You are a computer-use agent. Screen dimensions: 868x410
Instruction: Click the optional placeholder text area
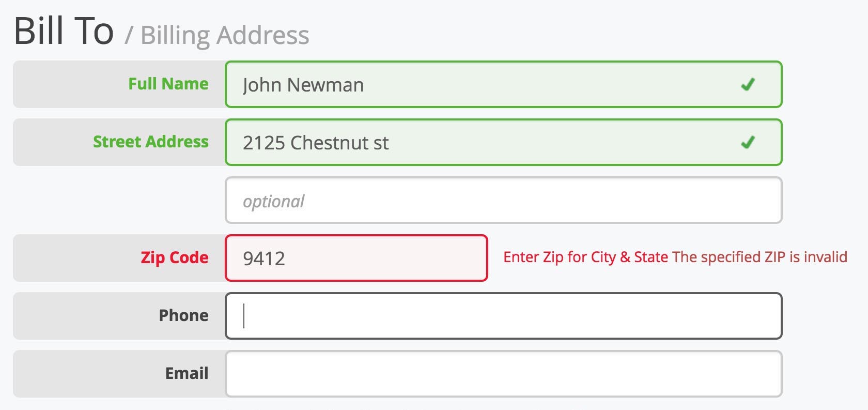pyautogui.click(x=274, y=201)
